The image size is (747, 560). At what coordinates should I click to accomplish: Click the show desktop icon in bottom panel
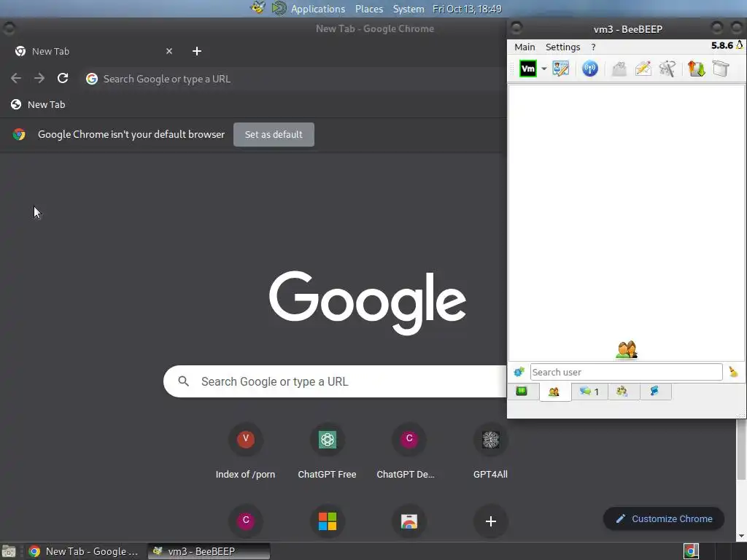coord(8,552)
